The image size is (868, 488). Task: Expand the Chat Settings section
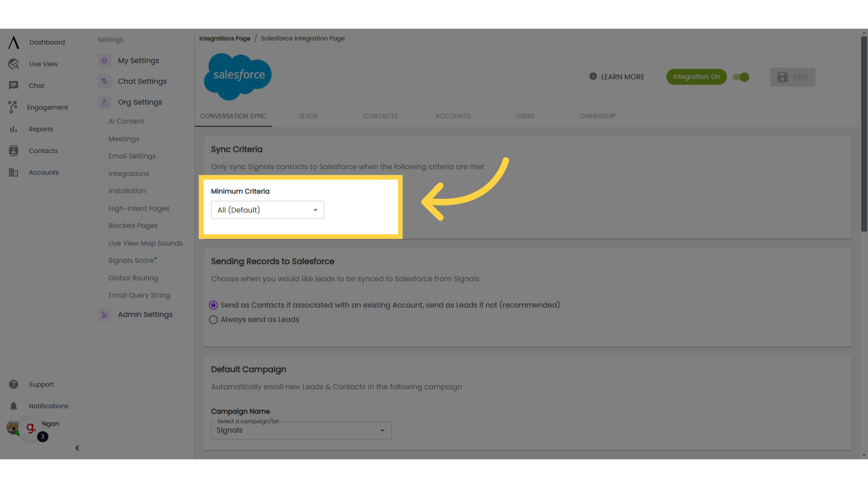click(x=142, y=81)
